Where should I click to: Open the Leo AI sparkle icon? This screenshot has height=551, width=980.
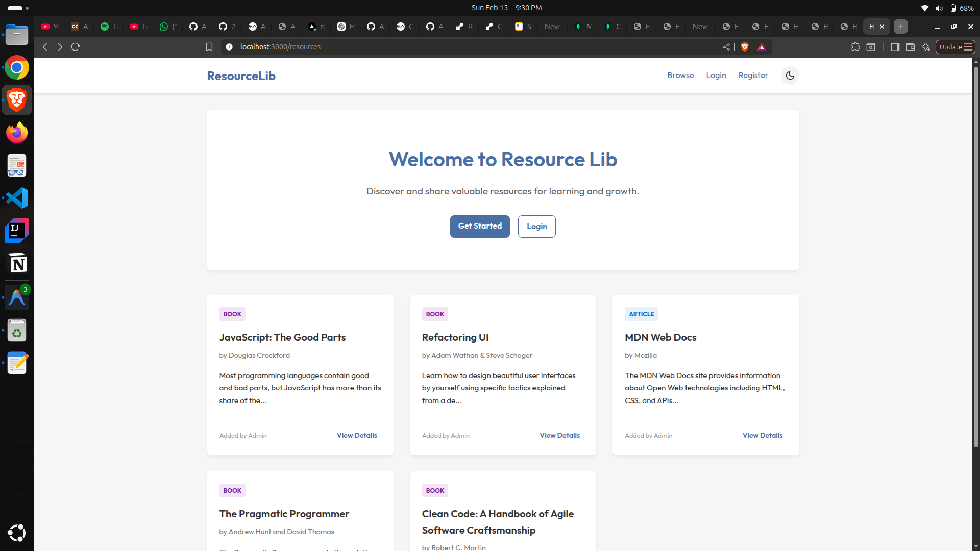[x=926, y=47]
